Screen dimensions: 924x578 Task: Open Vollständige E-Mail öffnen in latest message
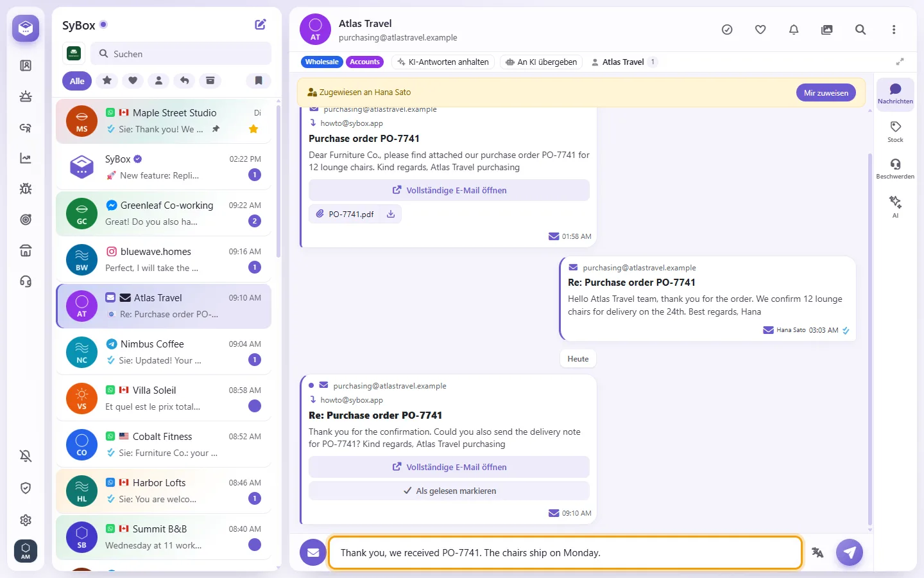coord(449,467)
